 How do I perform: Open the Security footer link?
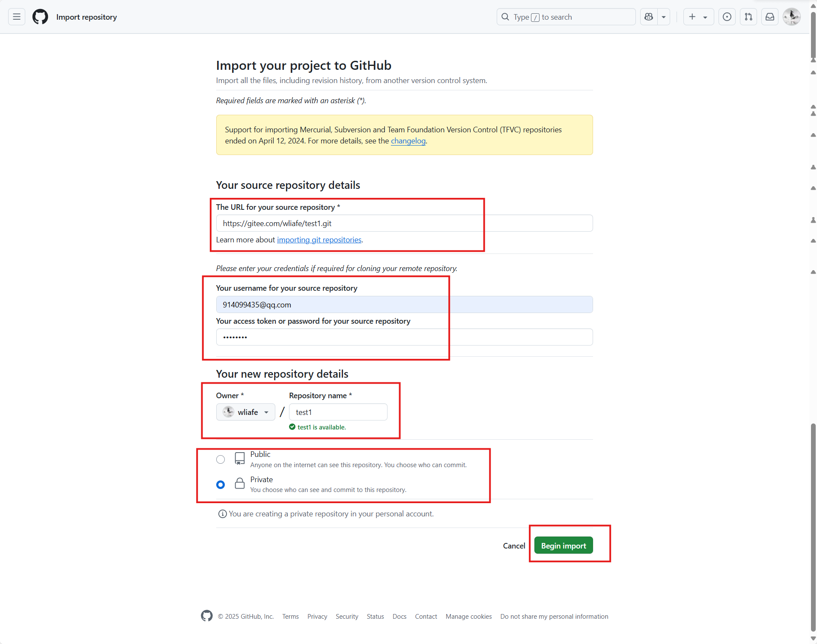pos(347,617)
